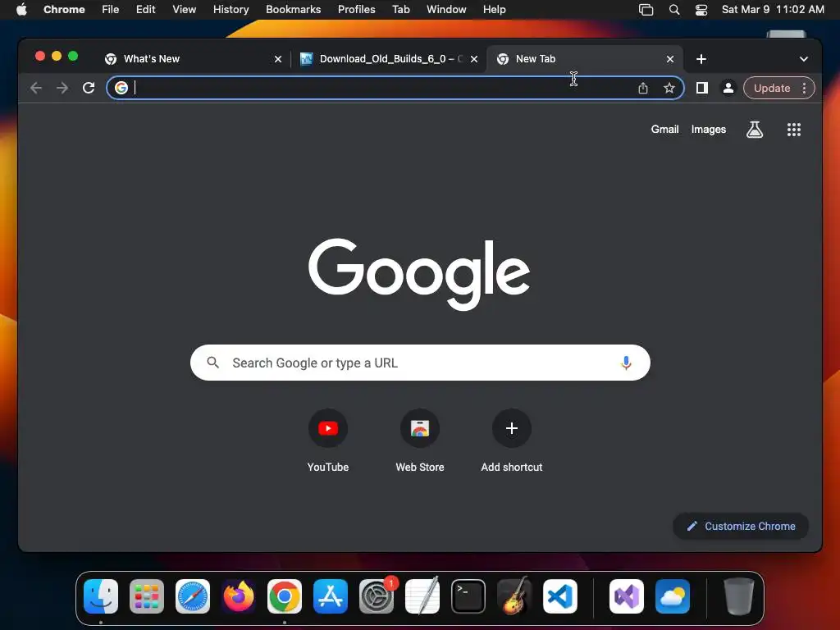Open the Profiles menu
Screen dimensions: 840x630
tap(356, 10)
